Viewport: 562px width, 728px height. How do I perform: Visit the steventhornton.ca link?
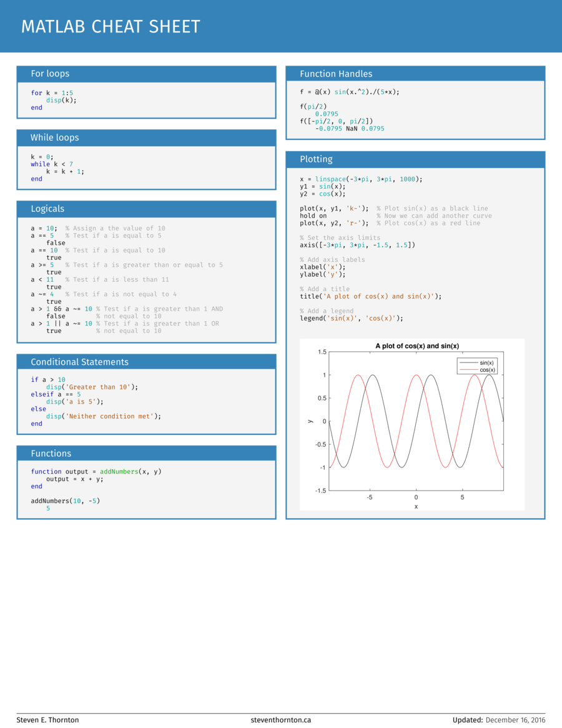pos(281,720)
